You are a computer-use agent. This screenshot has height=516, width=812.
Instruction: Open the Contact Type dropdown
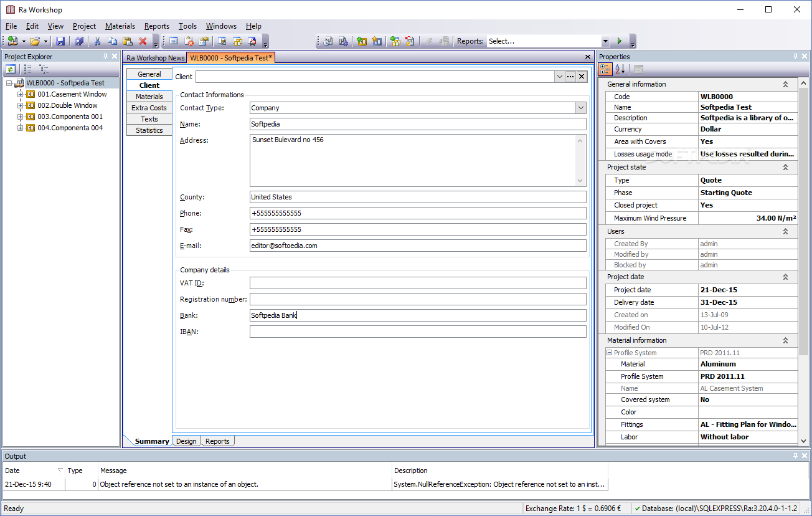580,108
